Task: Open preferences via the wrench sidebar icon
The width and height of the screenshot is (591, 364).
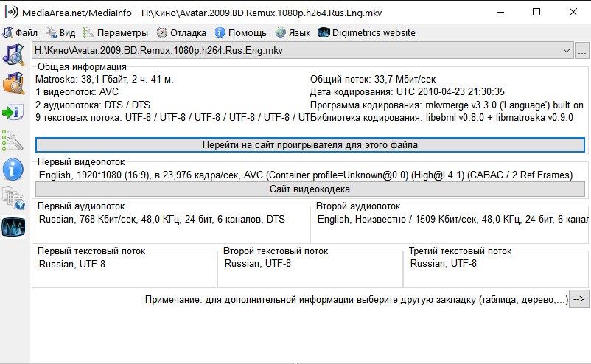Action: coord(14,141)
